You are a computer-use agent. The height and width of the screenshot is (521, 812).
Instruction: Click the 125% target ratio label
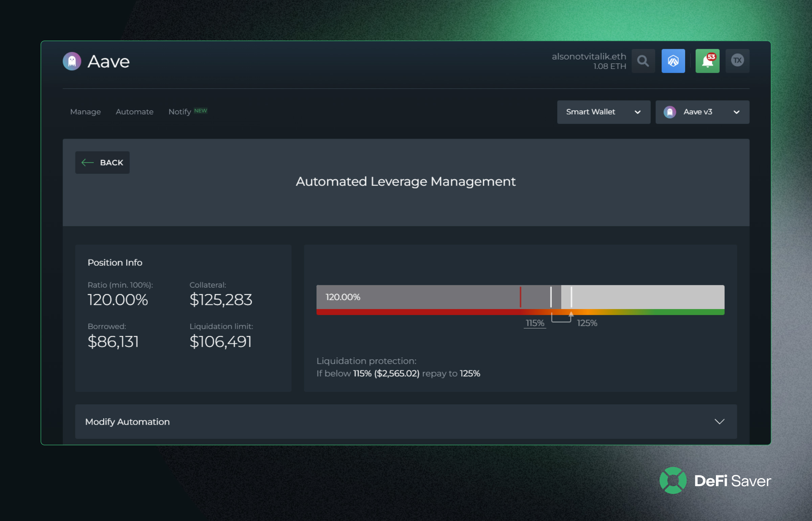point(587,323)
